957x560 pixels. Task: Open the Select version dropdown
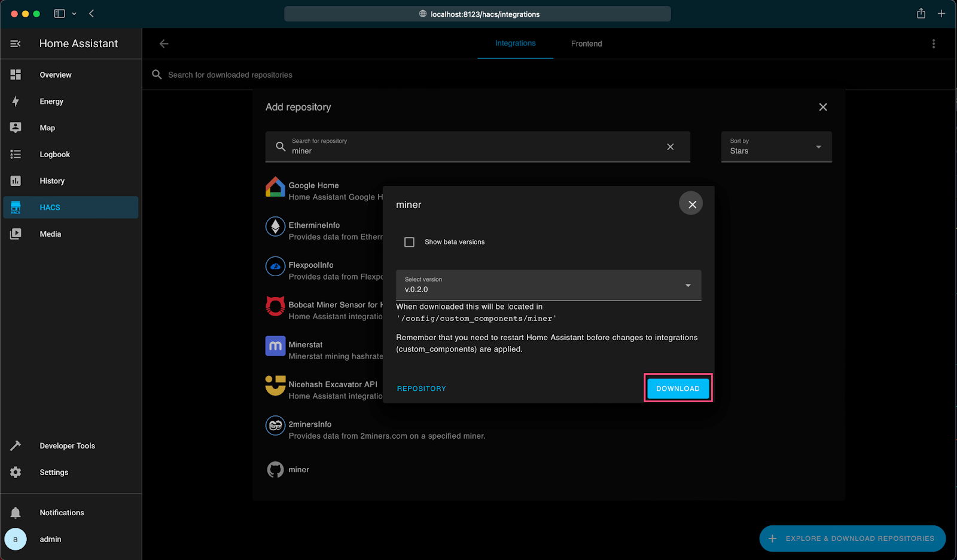point(548,285)
